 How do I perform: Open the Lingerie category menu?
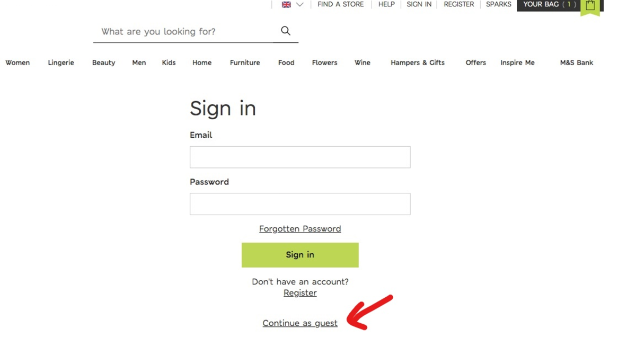coord(61,63)
